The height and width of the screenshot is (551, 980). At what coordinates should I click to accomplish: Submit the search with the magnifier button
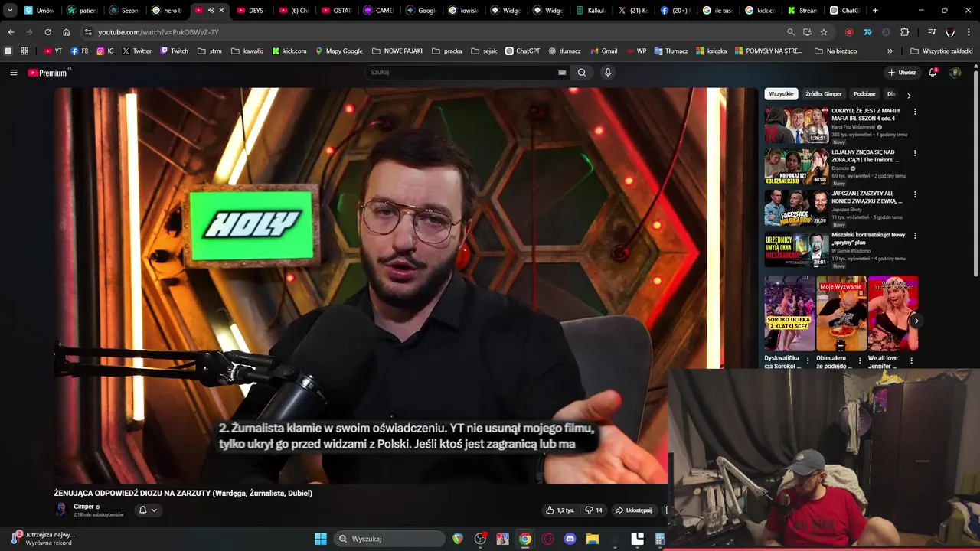[582, 73]
